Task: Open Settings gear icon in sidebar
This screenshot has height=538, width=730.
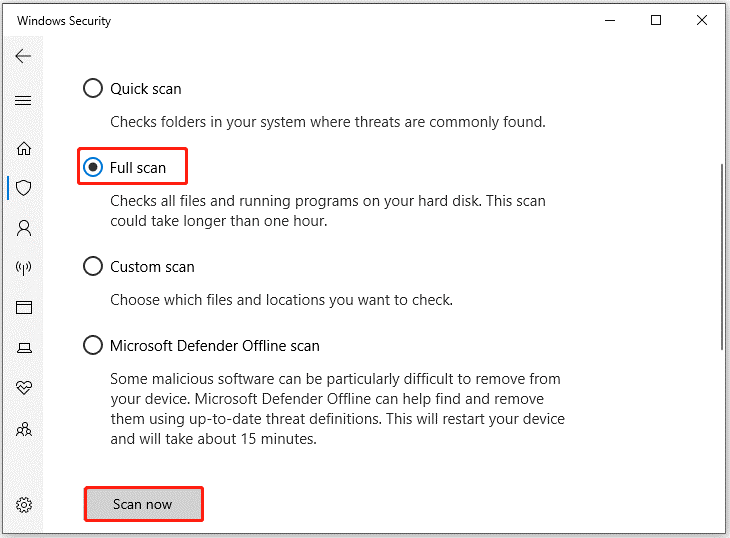Action: pyautogui.click(x=24, y=505)
